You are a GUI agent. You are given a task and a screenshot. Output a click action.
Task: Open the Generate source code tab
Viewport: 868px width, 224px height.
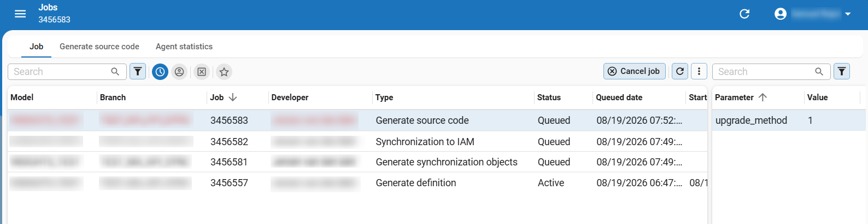[x=99, y=47]
